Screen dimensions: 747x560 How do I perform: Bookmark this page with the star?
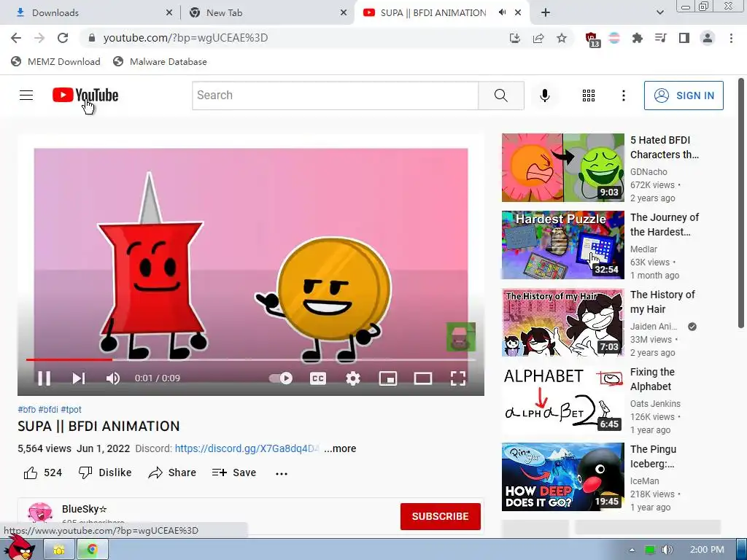[562, 38]
